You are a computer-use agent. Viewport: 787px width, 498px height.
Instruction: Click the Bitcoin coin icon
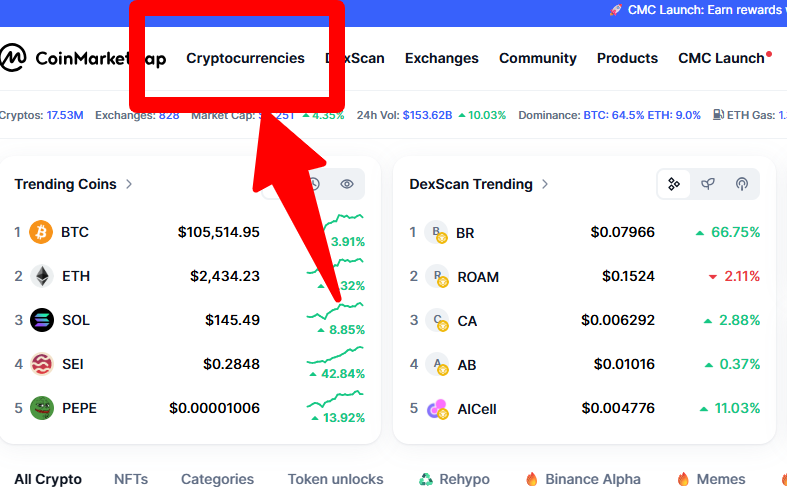41,232
